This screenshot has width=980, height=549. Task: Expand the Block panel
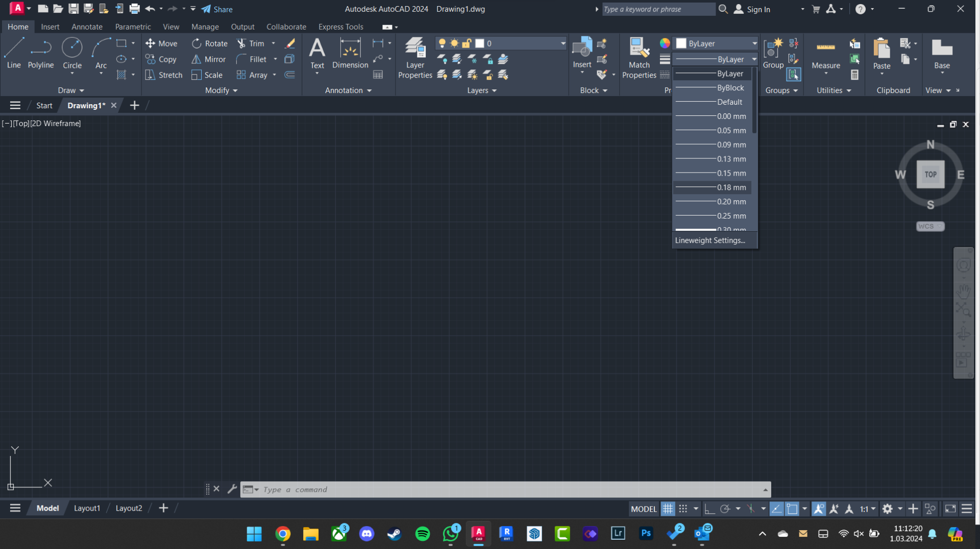point(594,90)
